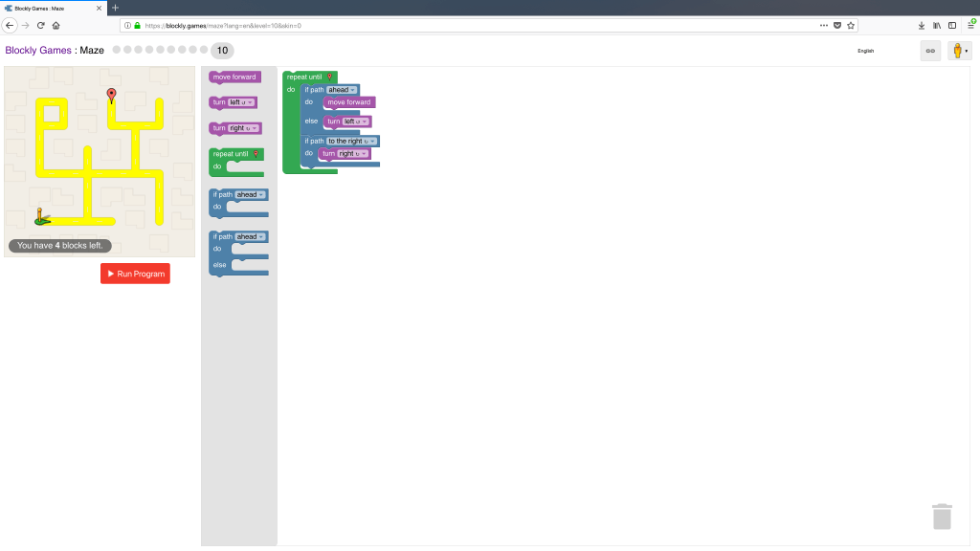Click the trash can icon in workspace
Image resolution: width=980 pixels, height=551 pixels.
pyautogui.click(x=942, y=517)
